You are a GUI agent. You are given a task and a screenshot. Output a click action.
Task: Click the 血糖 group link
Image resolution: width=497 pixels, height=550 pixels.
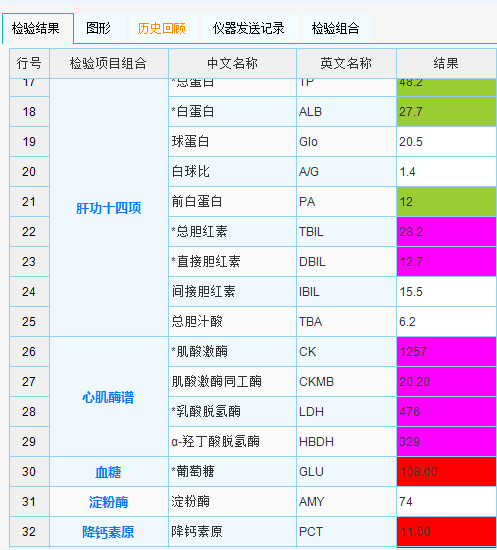[x=108, y=472]
